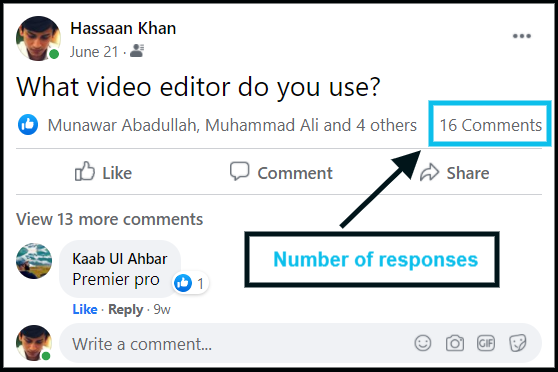Screen dimensions: 558x372
Task: Click the Like link under Kaab's comment
Action: coord(85,309)
